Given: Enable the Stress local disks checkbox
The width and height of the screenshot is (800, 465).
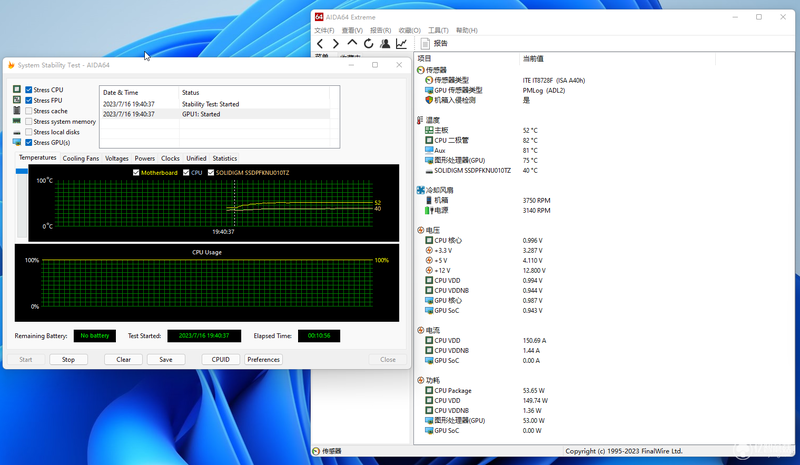Looking at the screenshot, I should point(29,132).
